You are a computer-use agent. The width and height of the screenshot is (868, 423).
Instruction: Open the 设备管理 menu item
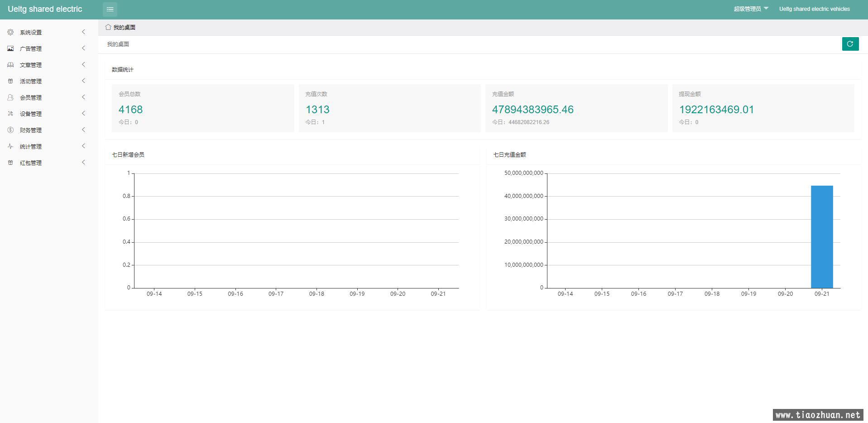point(49,114)
